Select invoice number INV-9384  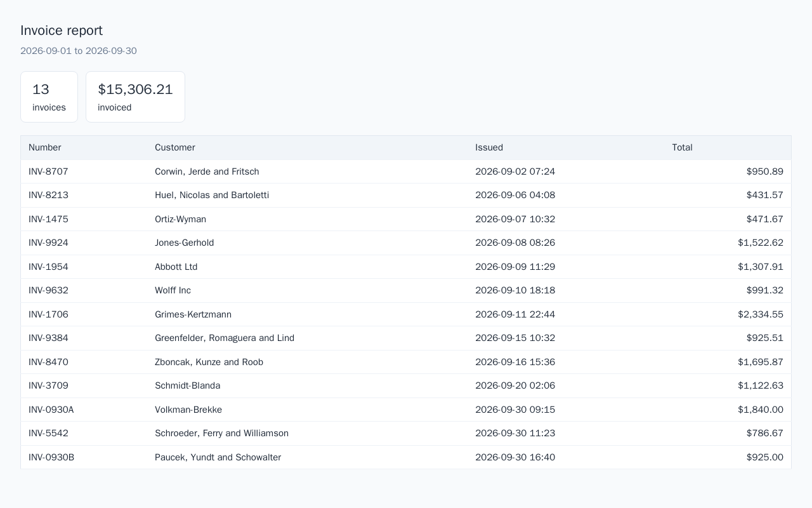tap(48, 338)
